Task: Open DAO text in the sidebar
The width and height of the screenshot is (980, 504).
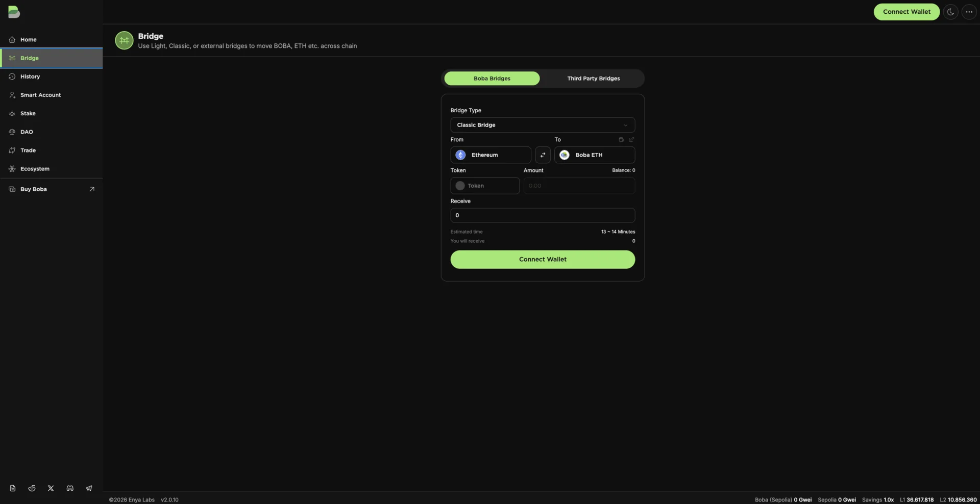Action: [27, 132]
